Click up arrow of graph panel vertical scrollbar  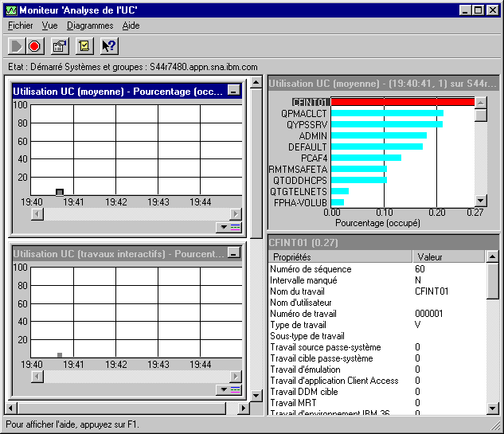click(x=256, y=83)
